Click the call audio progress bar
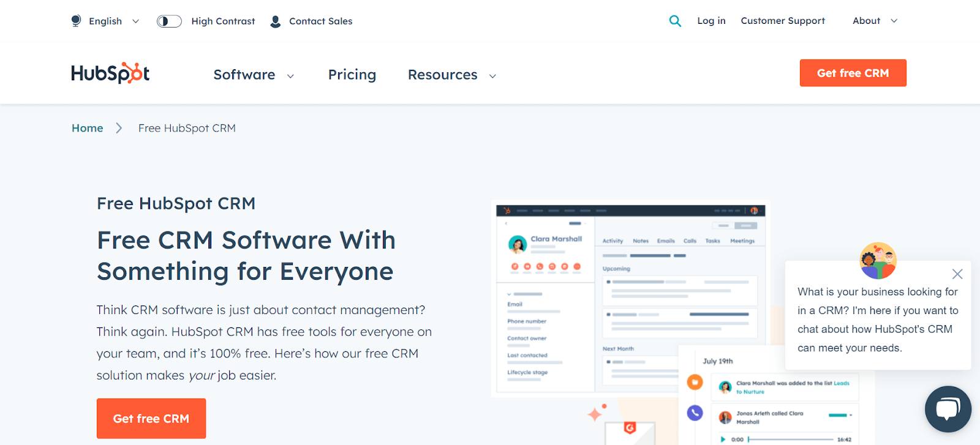980x445 pixels. coord(791,439)
